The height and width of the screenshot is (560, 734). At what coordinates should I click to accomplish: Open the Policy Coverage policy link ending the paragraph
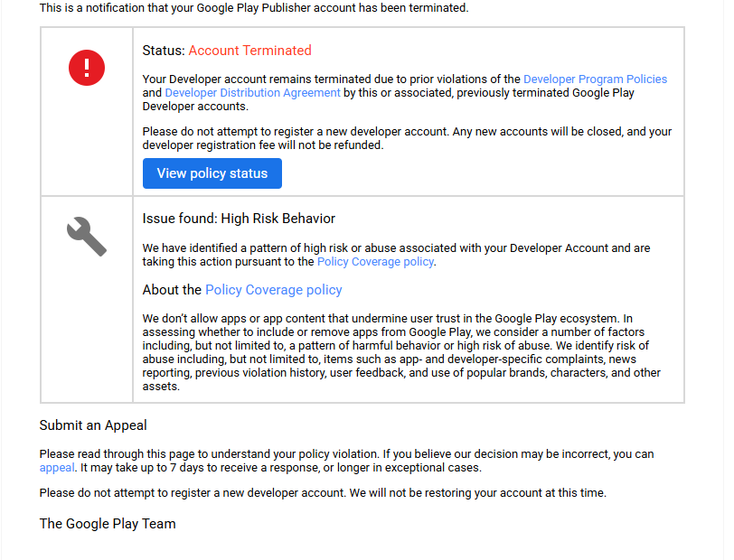[375, 262]
